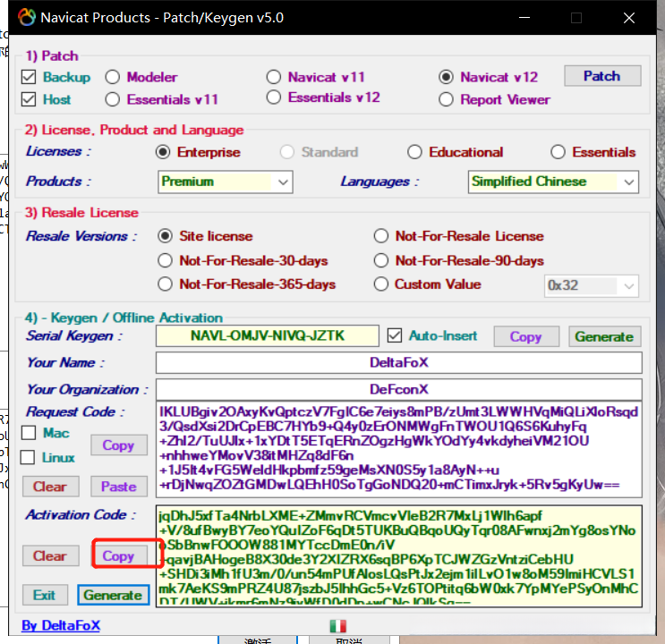Open the By DeltaFoX link
The image size is (665, 644).
(61, 625)
